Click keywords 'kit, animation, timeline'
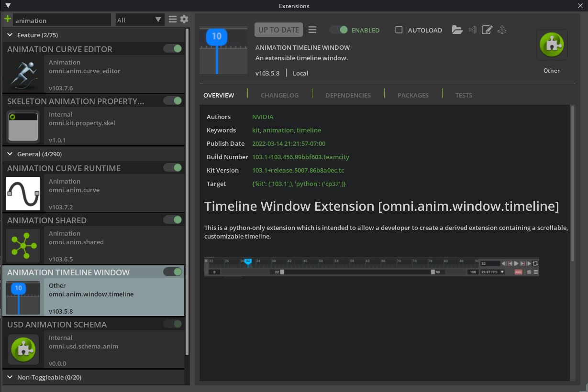The height and width of the screenshot is (392, 588). tap(287, 130)
